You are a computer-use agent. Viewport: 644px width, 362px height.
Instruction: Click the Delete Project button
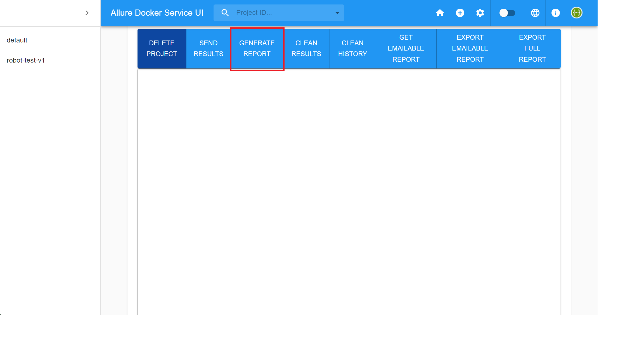click(162, 48)
